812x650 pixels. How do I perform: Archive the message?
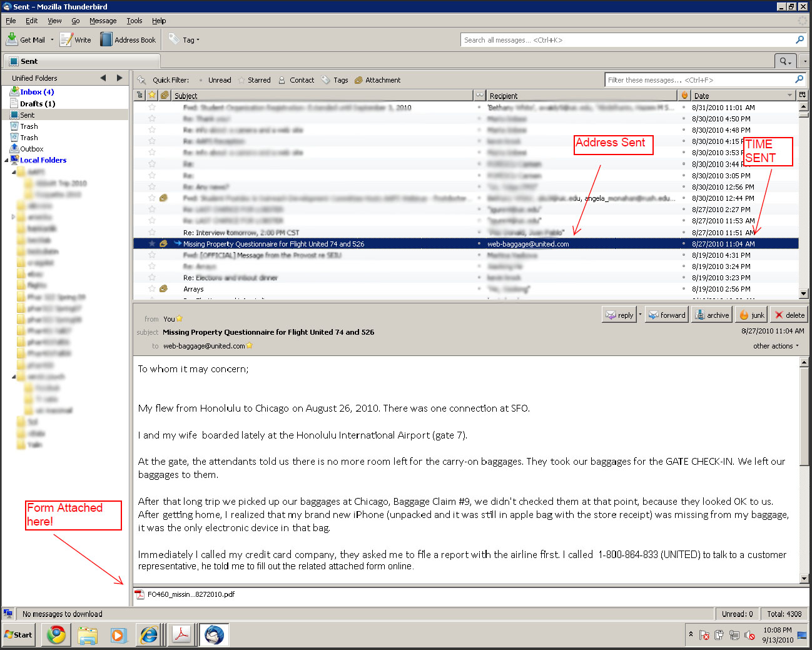click(712, 315)
